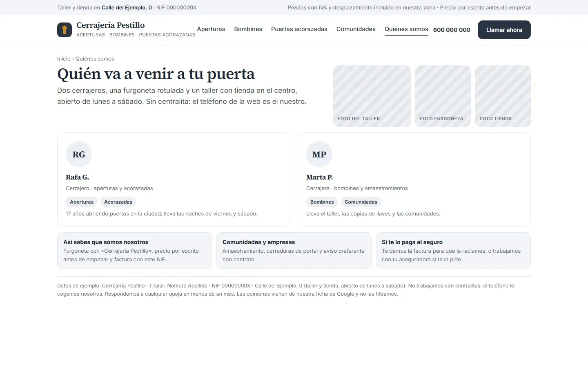Open the Aperturas nav item

[x=211, y=29]
